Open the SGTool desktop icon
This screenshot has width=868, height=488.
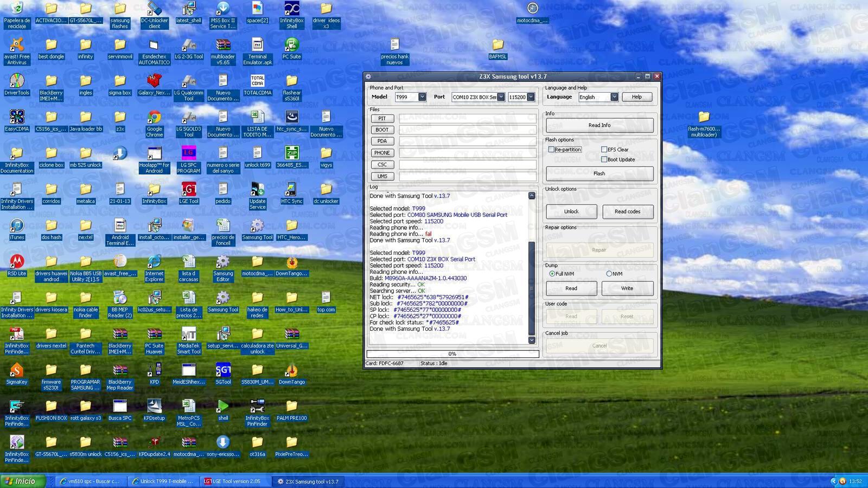pos(223,374)
